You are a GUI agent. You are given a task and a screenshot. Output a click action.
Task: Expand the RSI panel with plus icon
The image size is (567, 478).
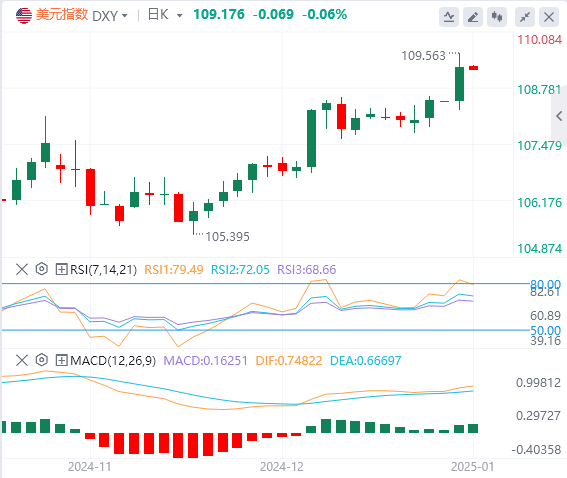tap(61, 269)
